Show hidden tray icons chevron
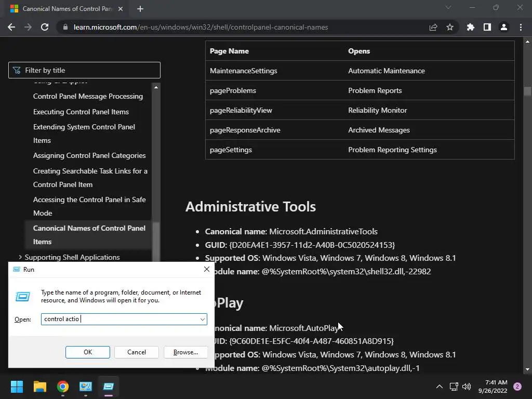 [x=440, y=387]
